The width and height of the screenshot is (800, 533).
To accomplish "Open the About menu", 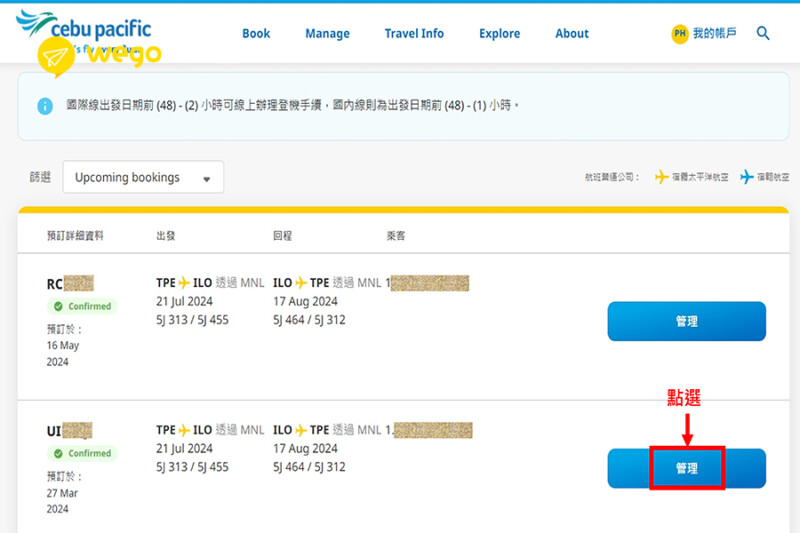I will 572,33.
